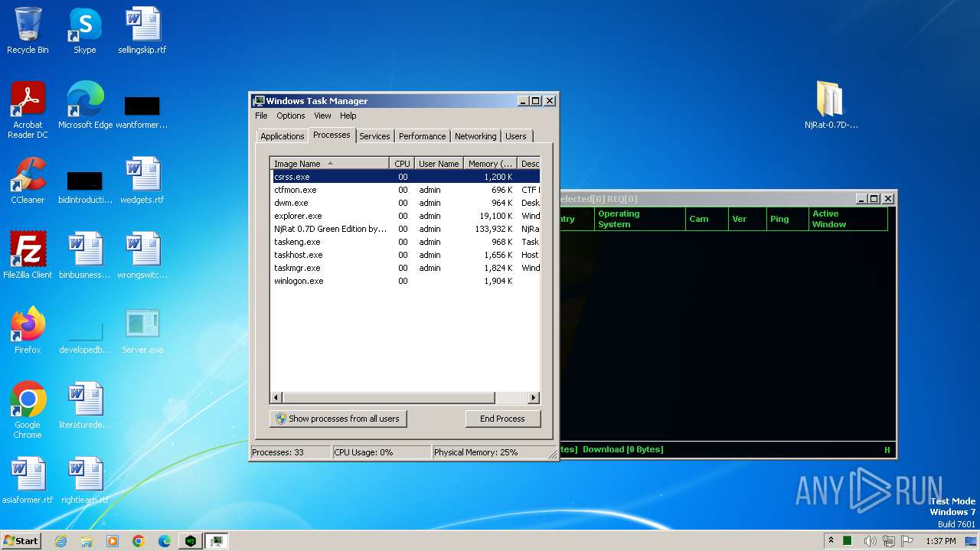980x551 pixels.
Task: Switch to the Services tab
Action: (374, 136)
